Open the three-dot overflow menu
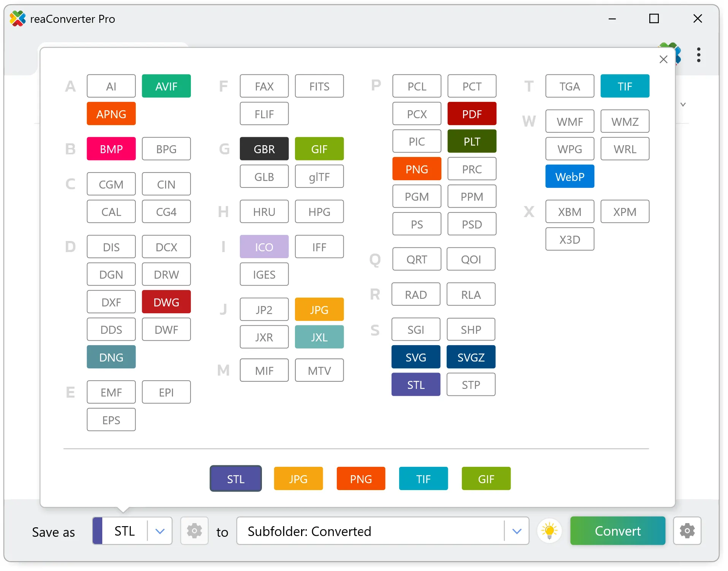728x571 pixels. (x=699, y=56)
